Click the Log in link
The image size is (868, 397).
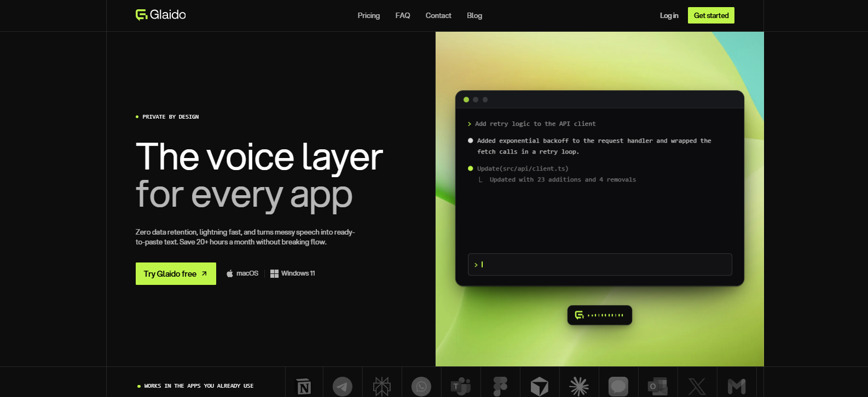click(669, 15)
